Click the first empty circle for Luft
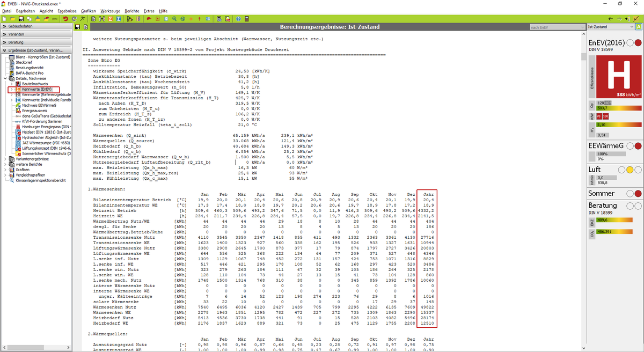 pyautogui.click(x=621, y=170)
